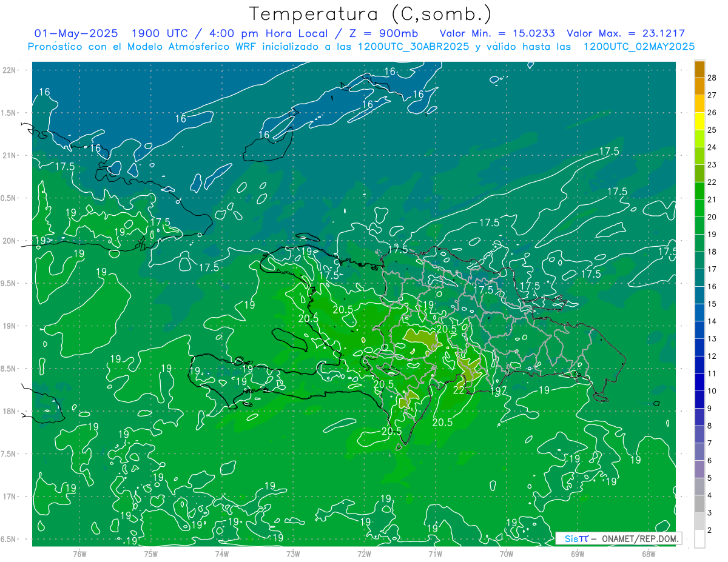Pick the green swatch between 20 and 21
The width and height of the screenshot is (728, 562).
click(699, 209)
